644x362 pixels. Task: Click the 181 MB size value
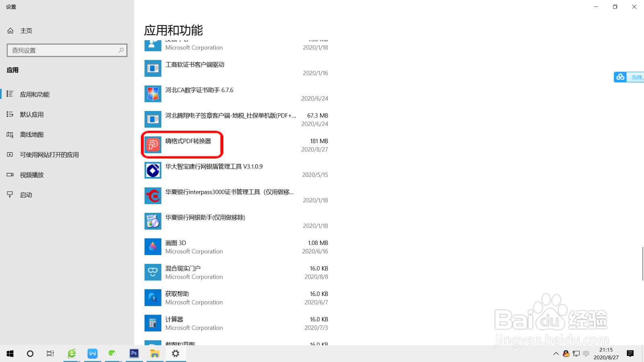tap(319, 141)
